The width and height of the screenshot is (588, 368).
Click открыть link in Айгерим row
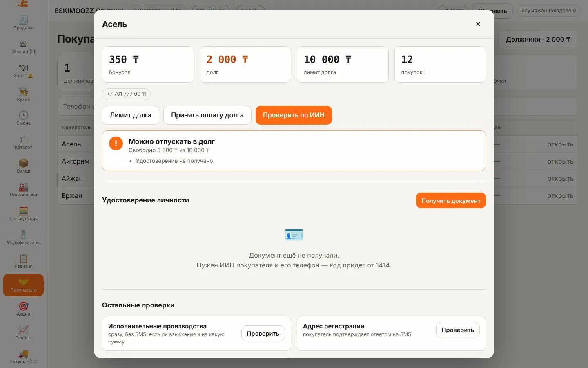[560, 162]
